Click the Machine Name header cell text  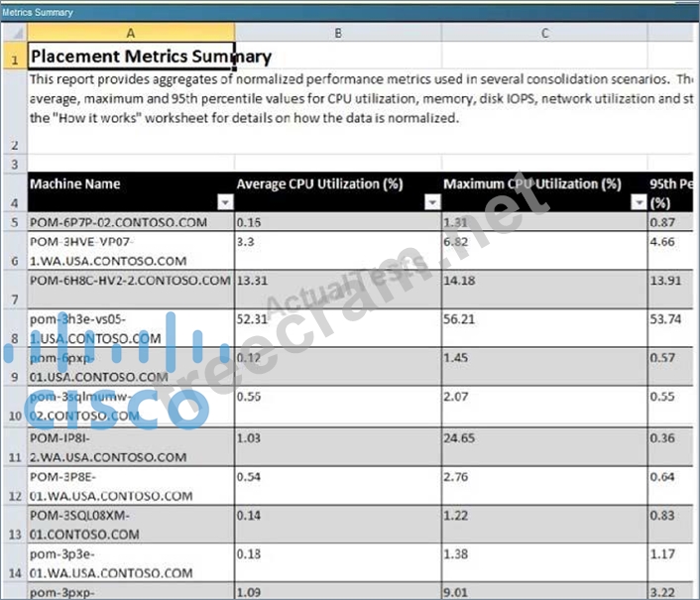pyautogui.click(x=75, y=183)
